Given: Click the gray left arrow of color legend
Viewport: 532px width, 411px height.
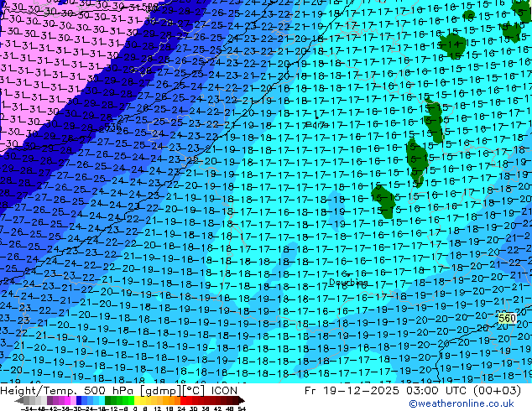Looking at the screenshot, I should pos(19,400).
